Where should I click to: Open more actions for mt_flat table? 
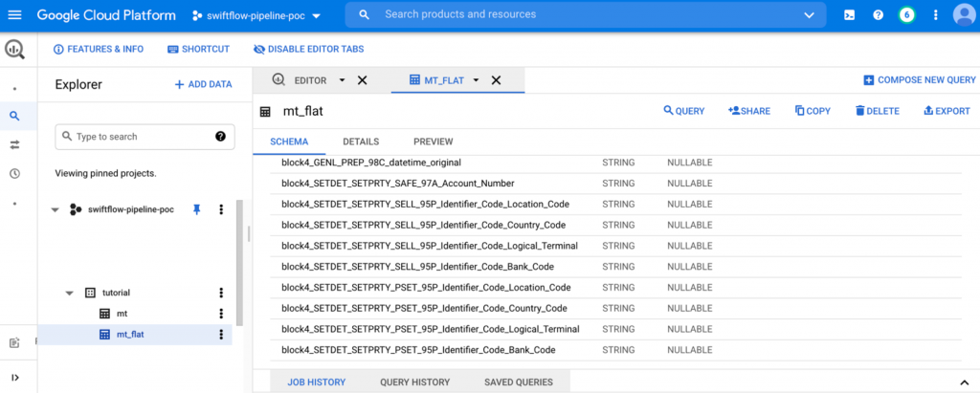click(221, 335)
